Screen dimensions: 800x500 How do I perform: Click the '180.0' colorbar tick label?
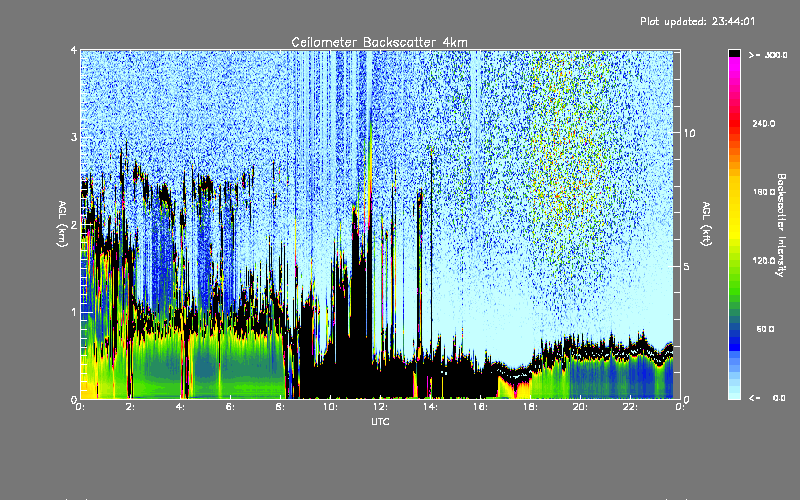764,192
